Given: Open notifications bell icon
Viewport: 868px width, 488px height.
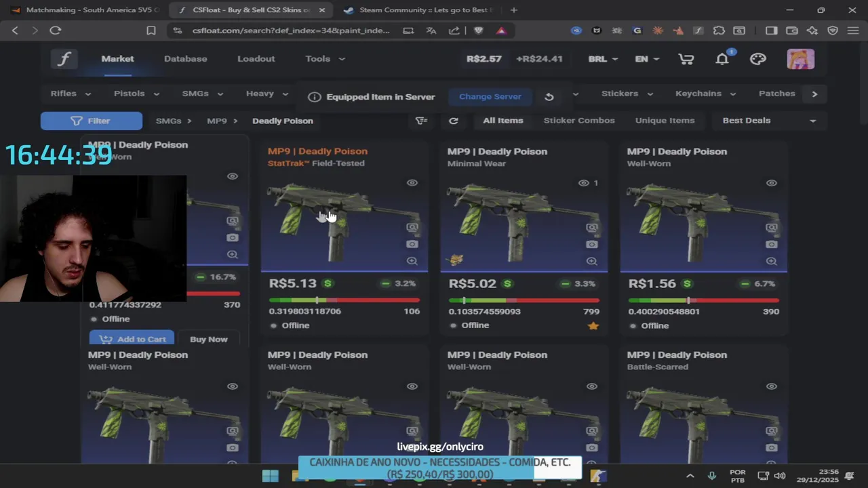Looking at the screenshot, I should point(722,59).
